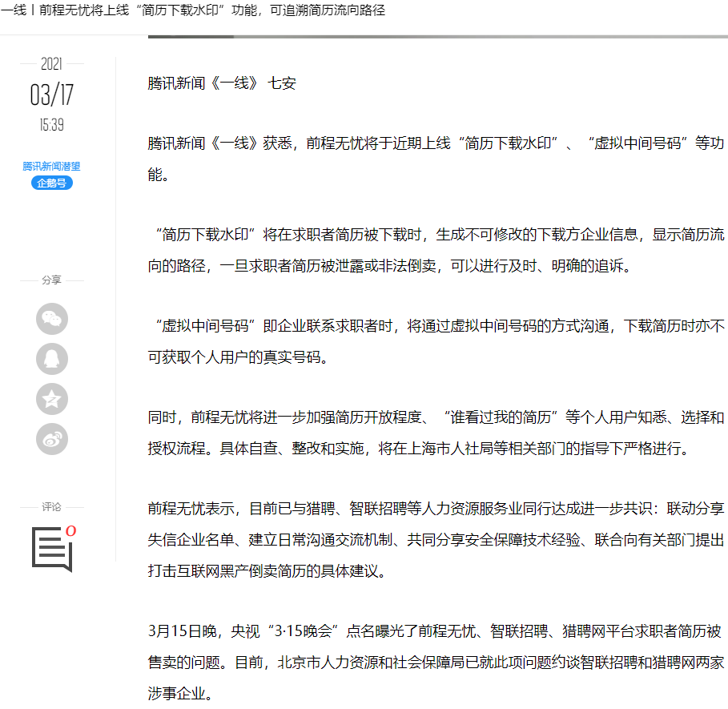
Task: Open the 腾讯新闻潜望 author link
Action: [x=51, y=166]
